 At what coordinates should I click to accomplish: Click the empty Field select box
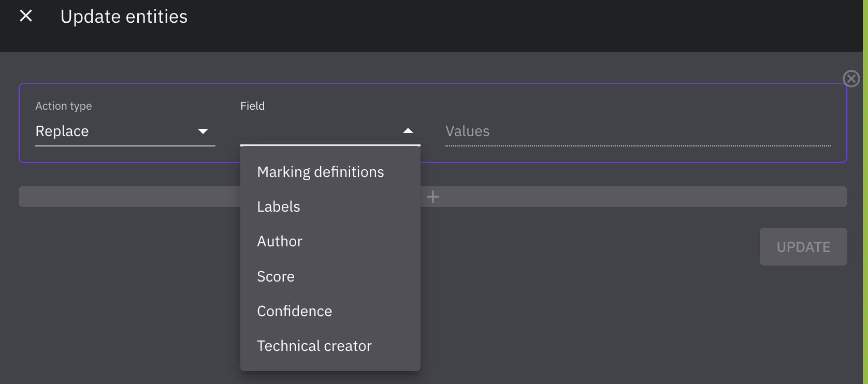click(319, 131)
